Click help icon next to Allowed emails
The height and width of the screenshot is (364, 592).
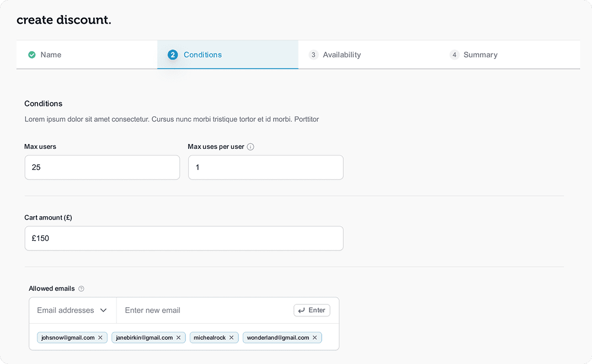pyautogui.click(x=82, y=288)
